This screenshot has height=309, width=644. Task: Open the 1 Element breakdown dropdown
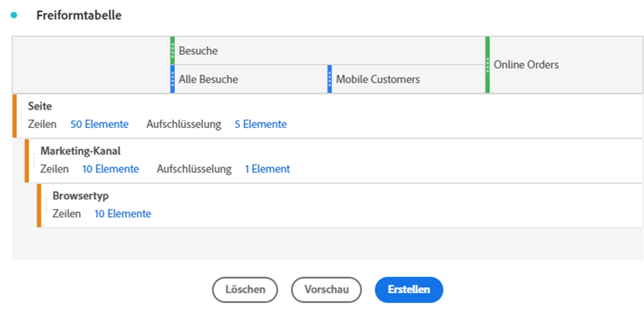pyautogui.click(x=267, y=169)
